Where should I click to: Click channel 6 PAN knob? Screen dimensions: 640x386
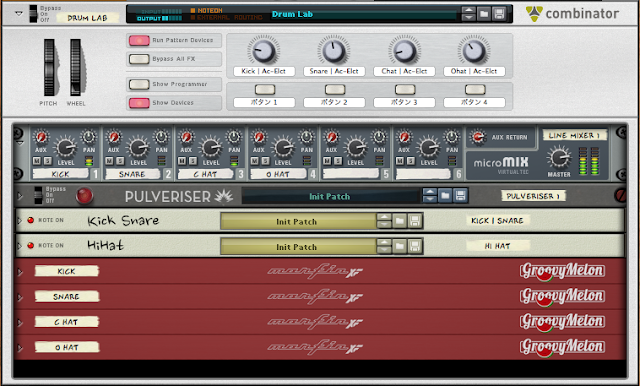click(452, 137)
